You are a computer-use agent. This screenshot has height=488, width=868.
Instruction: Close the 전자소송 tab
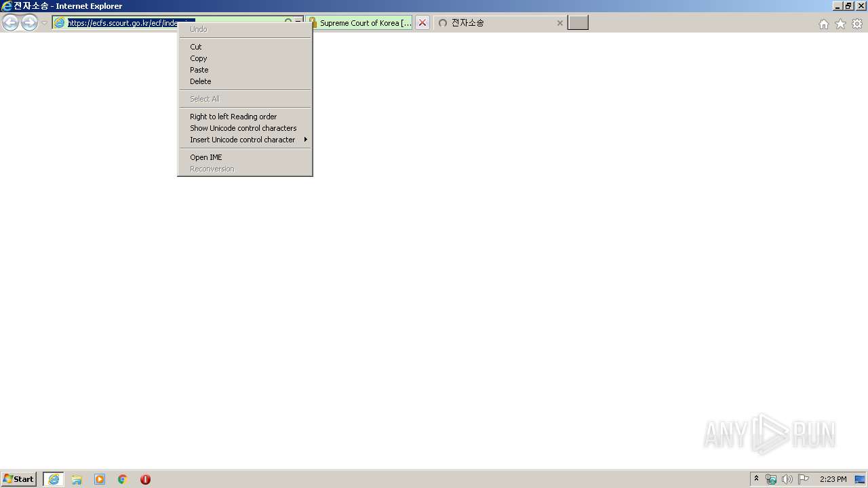pos(559,23)
